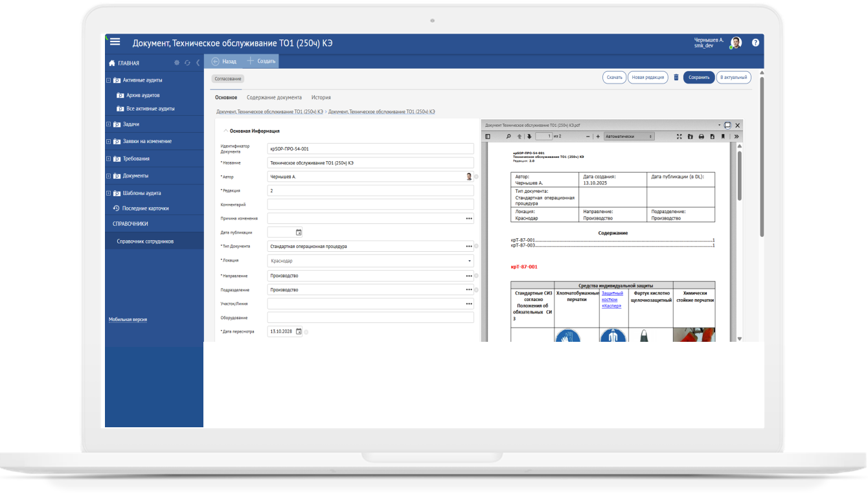Switch PDF to presentation fullscreen mode
Image resolution: width=868 pixels, height=503 pixels.
(x=680, y=137)
